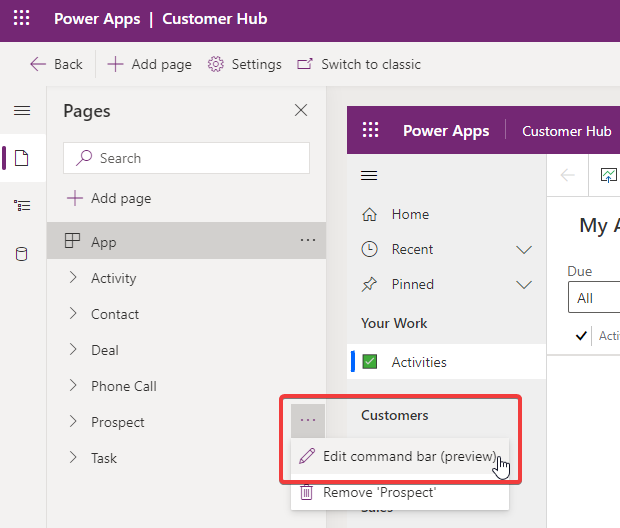Open waffle launcher in preview app header
Viewport: 620px width, 528px height.
(370, 130)
